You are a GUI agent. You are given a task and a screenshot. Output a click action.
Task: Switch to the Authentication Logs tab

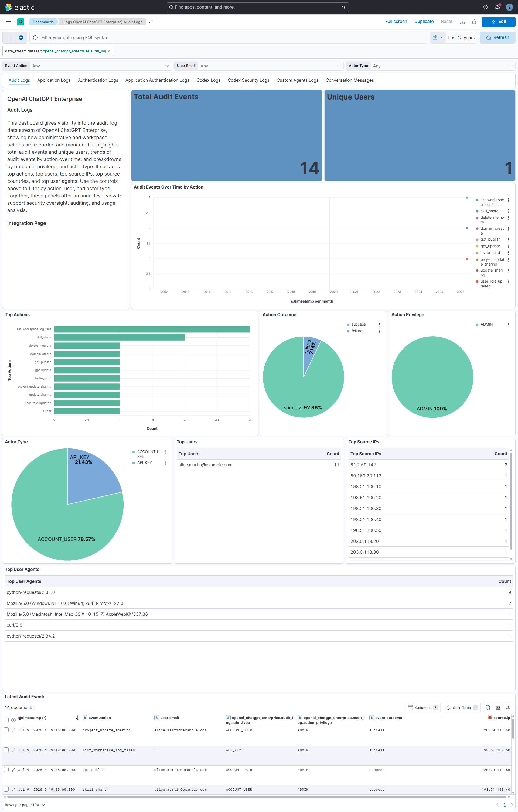tap(98, 80)
